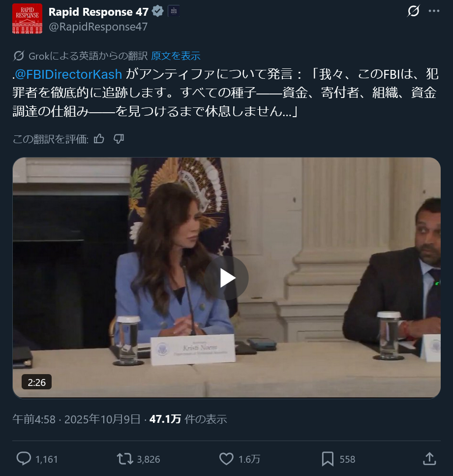Image resolution: width=453 pixels, height=476 pixels.
Task: Click the Rapid Response 47 profile avatar
Action: [x=28, y=19]
